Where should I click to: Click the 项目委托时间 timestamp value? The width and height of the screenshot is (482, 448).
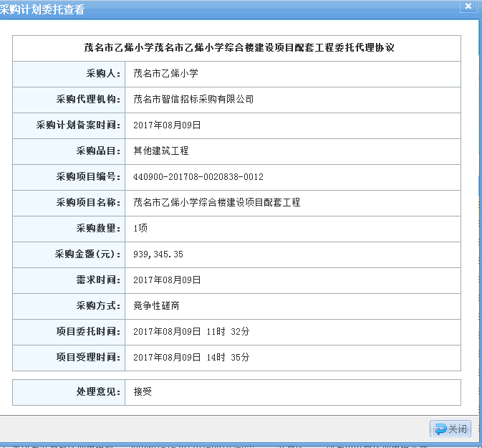point(191,331)
